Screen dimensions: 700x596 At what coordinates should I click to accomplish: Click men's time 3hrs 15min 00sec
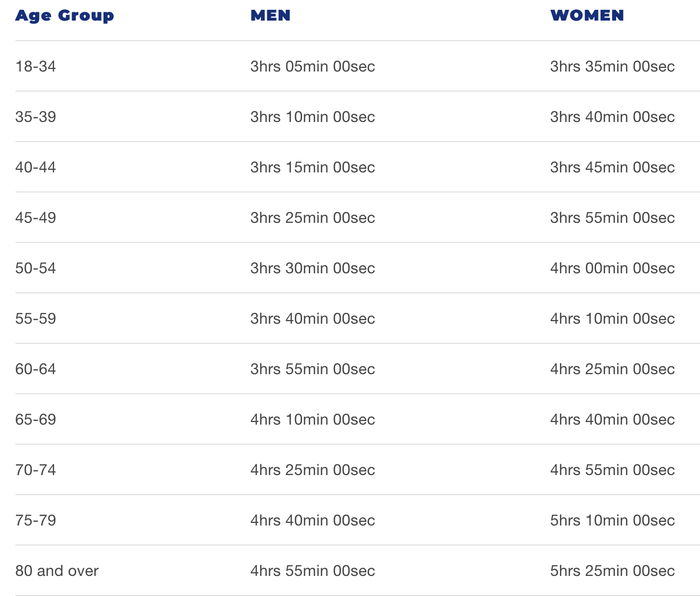click(313, 167)
